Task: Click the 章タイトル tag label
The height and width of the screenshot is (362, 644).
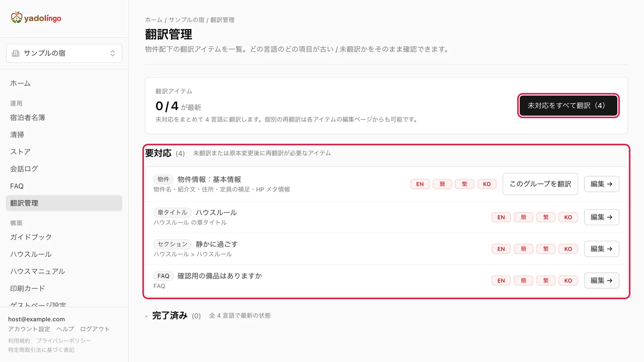Action: (x=172, y=212)
